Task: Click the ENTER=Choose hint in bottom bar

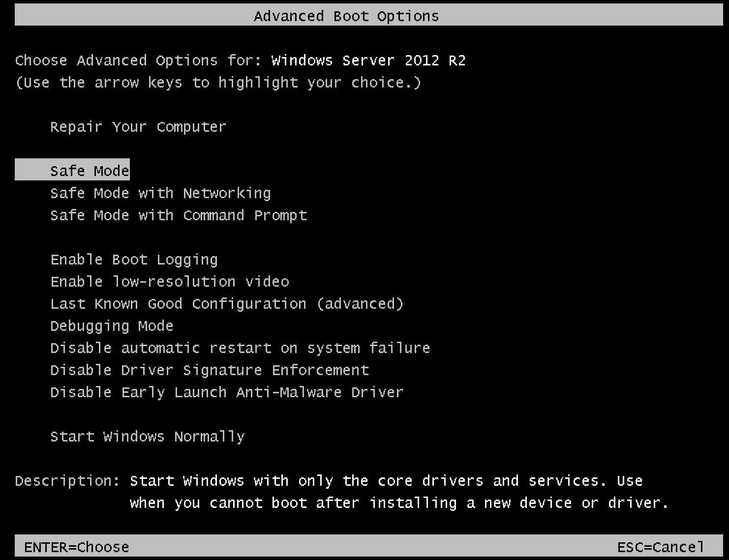Action: tap(77, 547)
